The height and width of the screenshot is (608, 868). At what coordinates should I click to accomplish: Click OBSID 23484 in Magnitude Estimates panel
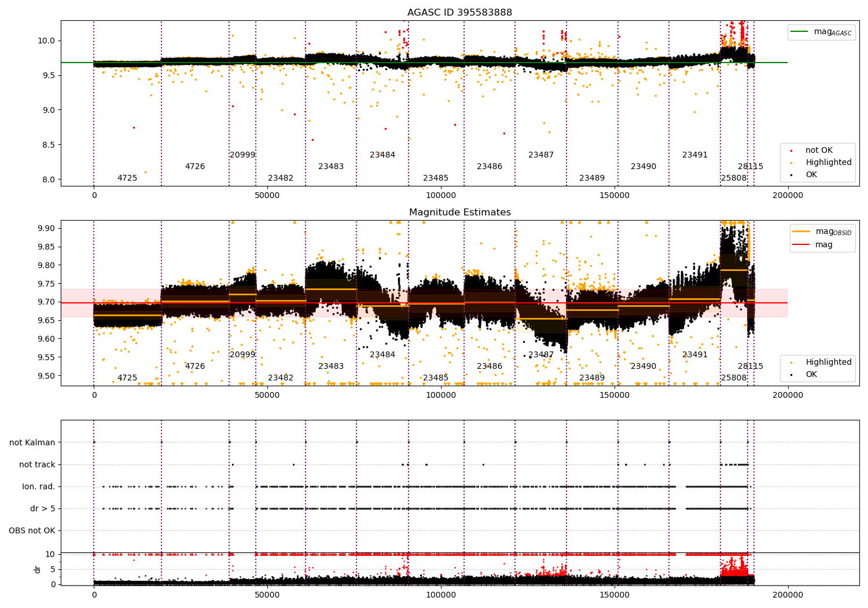point(382,354)
